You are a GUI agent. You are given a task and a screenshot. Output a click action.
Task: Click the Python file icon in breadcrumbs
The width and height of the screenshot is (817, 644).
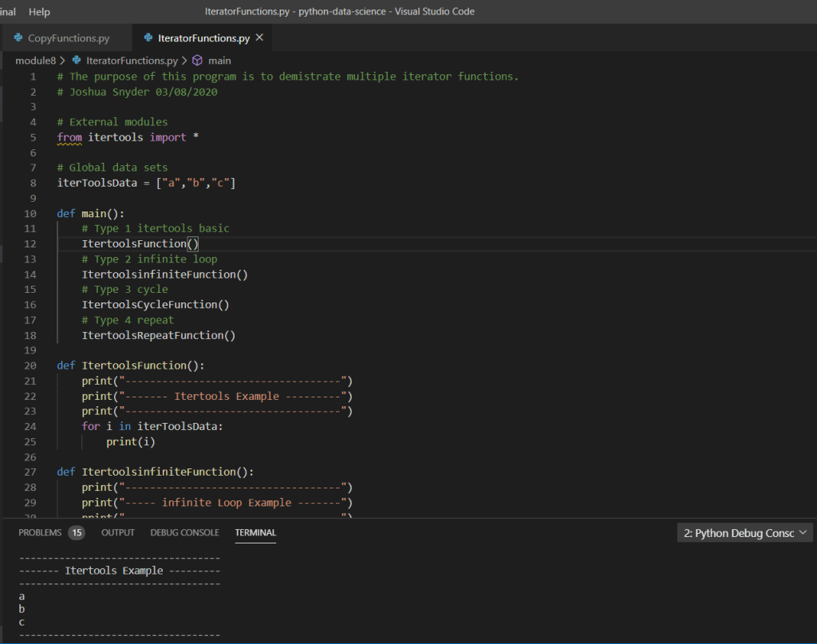point(77,61)
